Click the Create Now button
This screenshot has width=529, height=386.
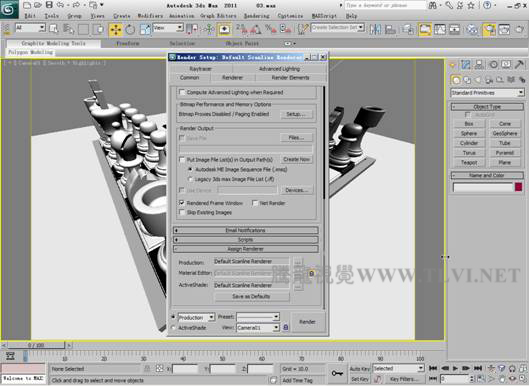point(296,159)
